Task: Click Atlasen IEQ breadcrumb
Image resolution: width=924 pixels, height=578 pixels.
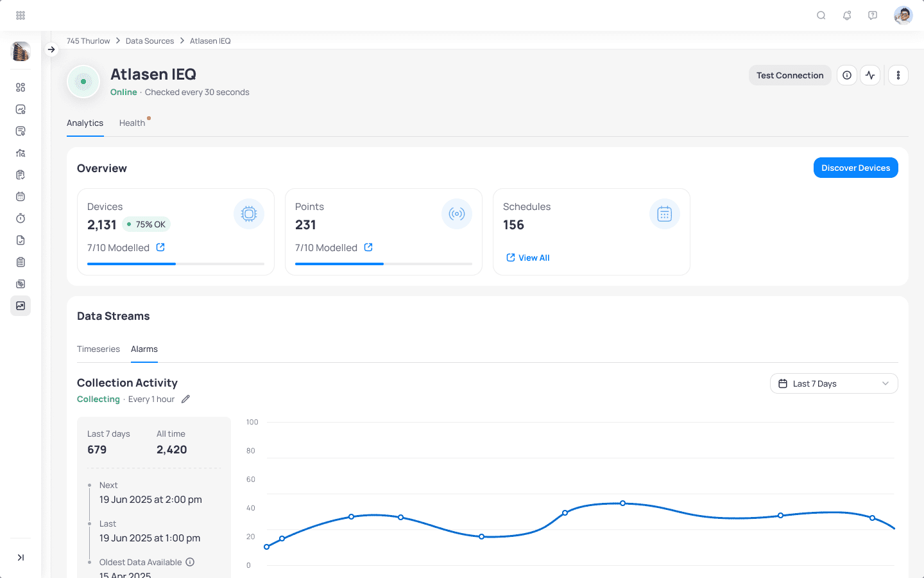Action: pos(210,40)
